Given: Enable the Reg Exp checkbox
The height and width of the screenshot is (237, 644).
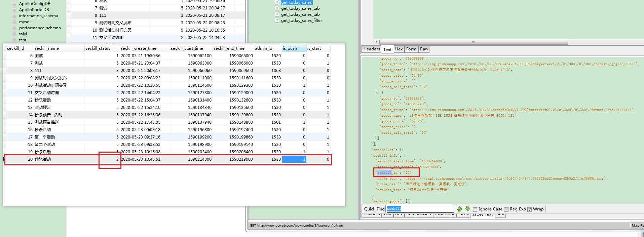Looking at the screenshot, I should pyautogui.click(x=506, y=209).
